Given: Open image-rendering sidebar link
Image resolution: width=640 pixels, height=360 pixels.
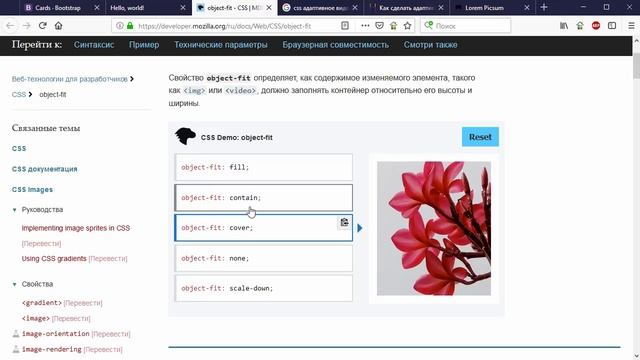Looking at the screenshot, I should [x=52, y=349].
